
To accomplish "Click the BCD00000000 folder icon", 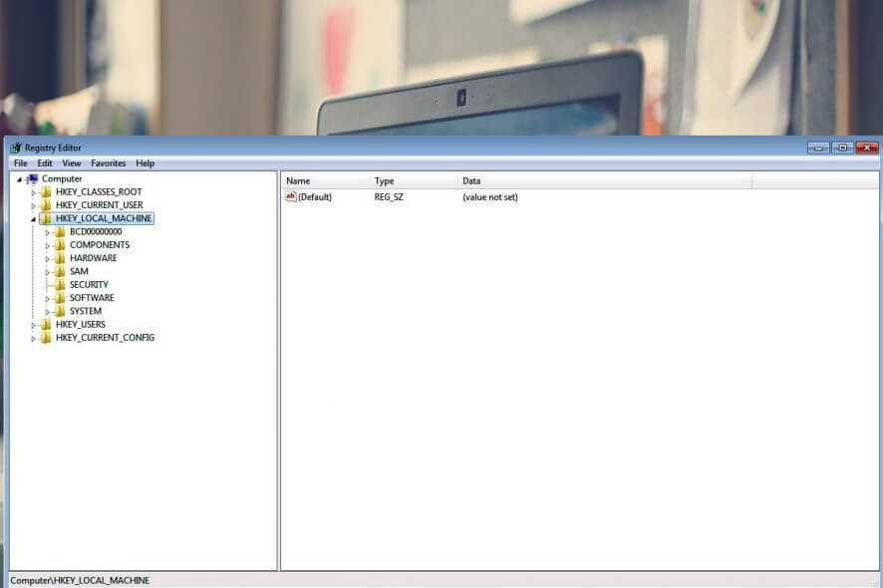I will 60,231.
